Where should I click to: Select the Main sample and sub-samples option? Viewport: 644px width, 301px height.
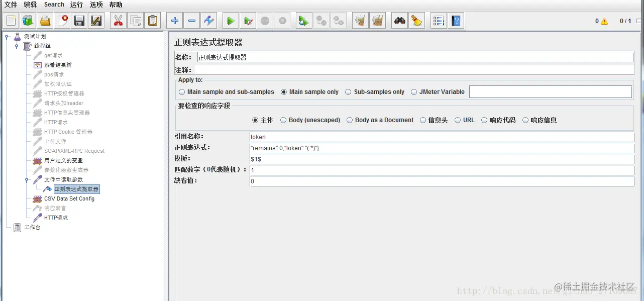click(x=227, y=92)
